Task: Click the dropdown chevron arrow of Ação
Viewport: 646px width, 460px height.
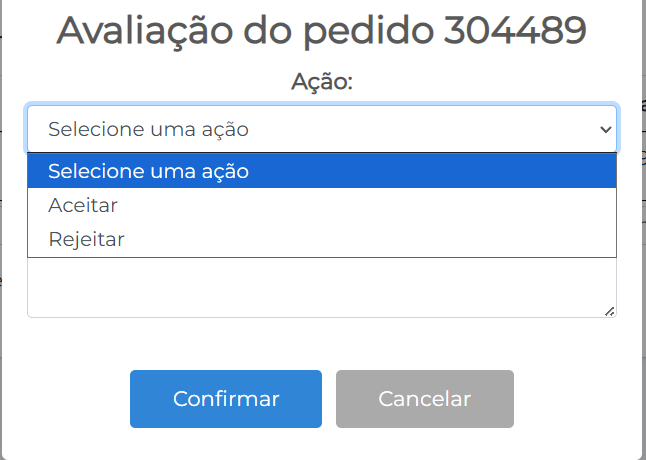Action: pos(604,129)
